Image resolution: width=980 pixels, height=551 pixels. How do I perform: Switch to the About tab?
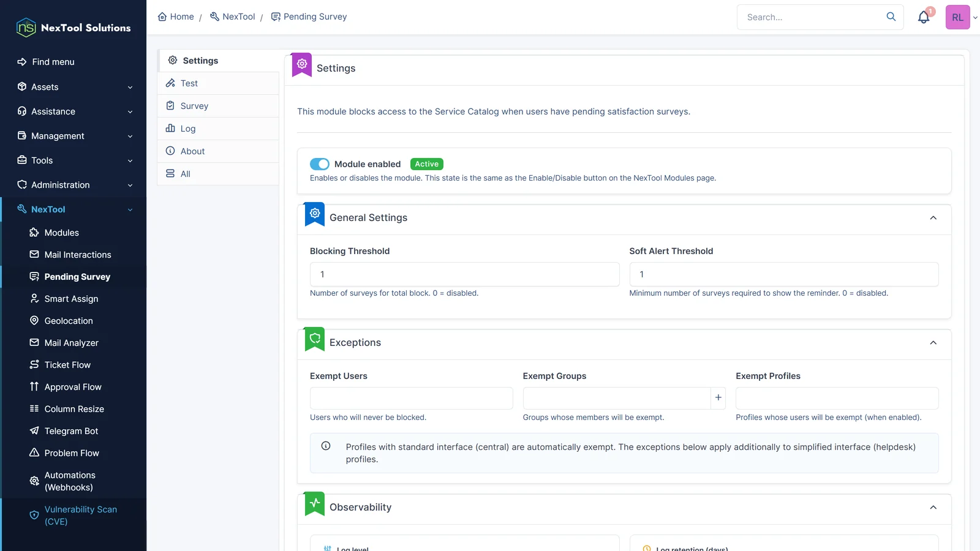[x=218, y=151]
